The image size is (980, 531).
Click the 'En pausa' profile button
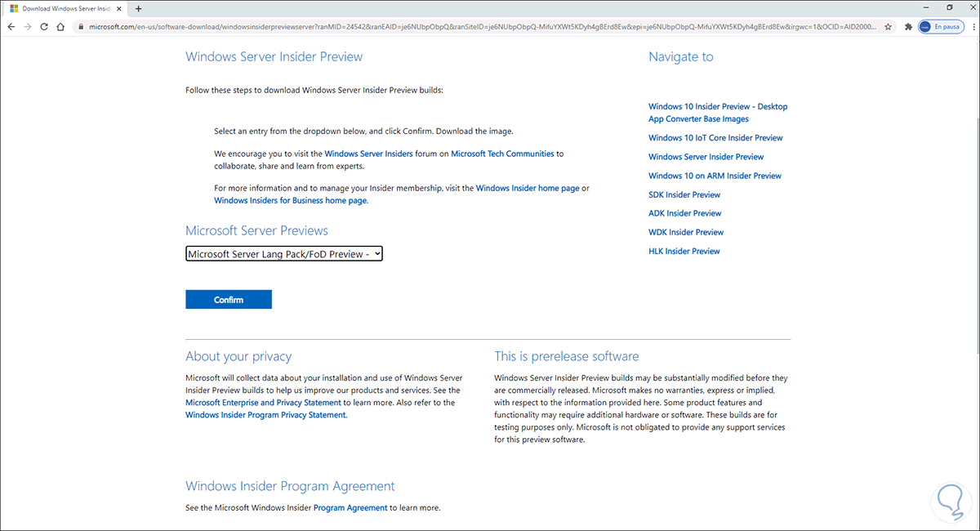pyautogui.click(x=941, y=26)
